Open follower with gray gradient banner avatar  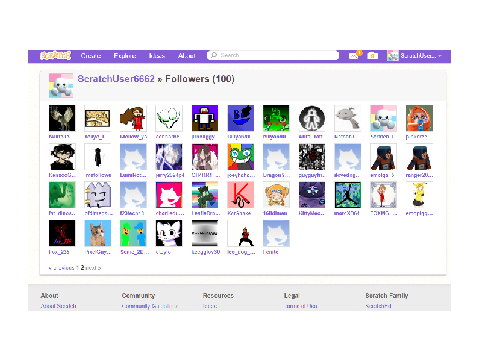pos(205,233)
